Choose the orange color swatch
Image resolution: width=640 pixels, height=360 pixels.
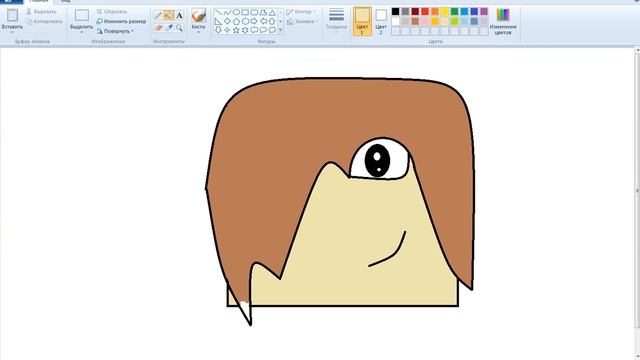pos(435,11)
